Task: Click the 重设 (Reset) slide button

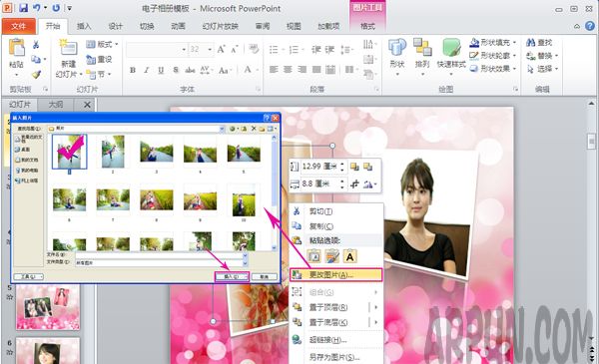Action: tap(99, 59)
